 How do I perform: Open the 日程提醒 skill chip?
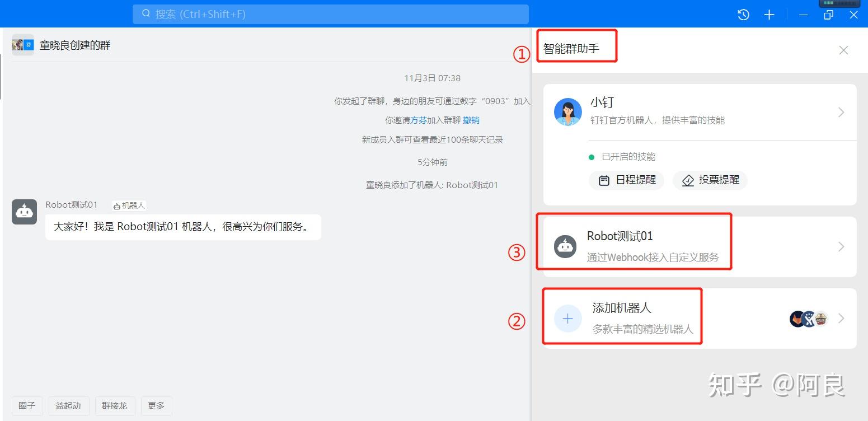627,180
